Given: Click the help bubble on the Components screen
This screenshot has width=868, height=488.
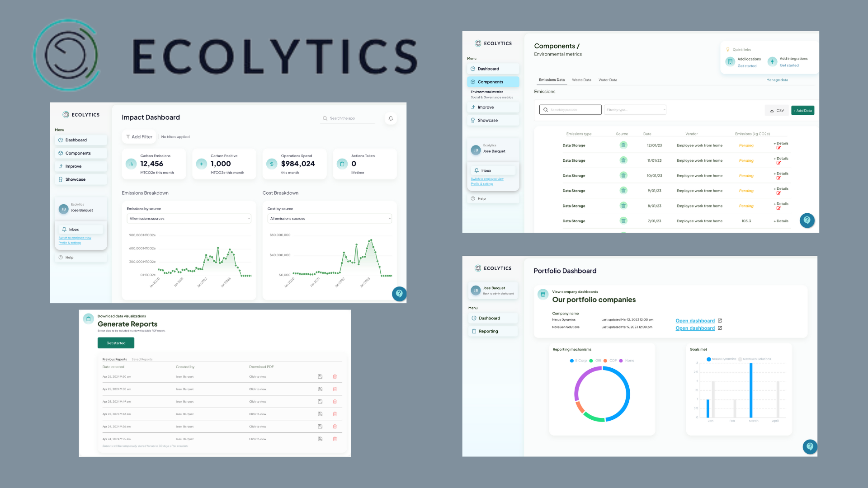Looking at the screenshot, I should (807, 220).
